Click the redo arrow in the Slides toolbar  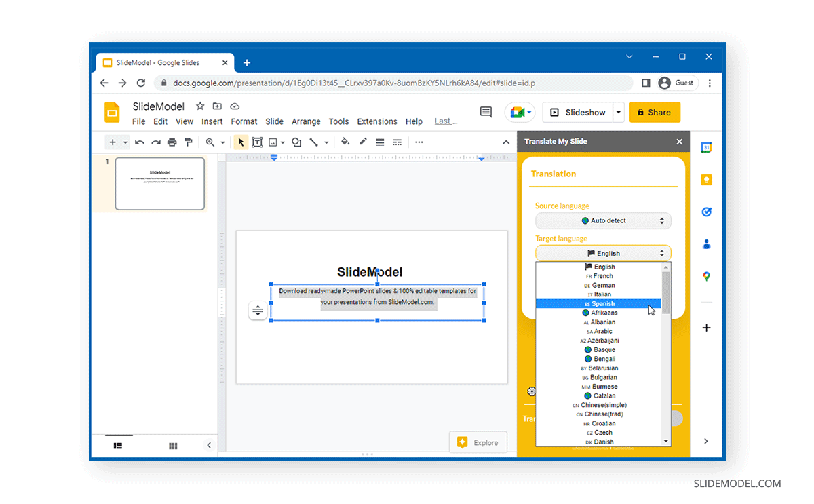pos(156,142)
